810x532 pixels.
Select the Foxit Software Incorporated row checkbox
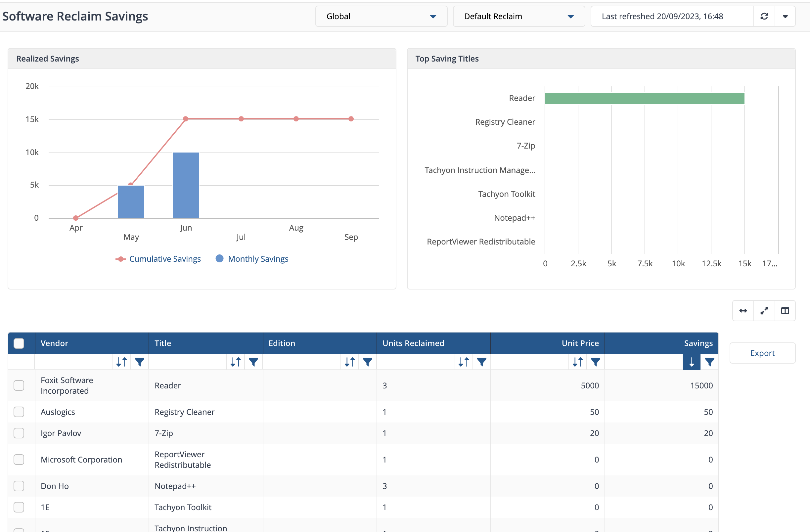point(19,385)
